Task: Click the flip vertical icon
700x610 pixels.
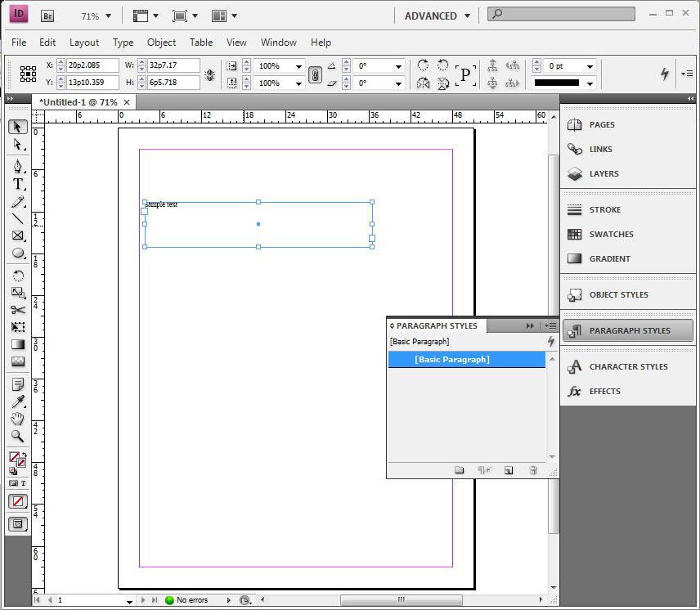Action: tap(442, 83)
